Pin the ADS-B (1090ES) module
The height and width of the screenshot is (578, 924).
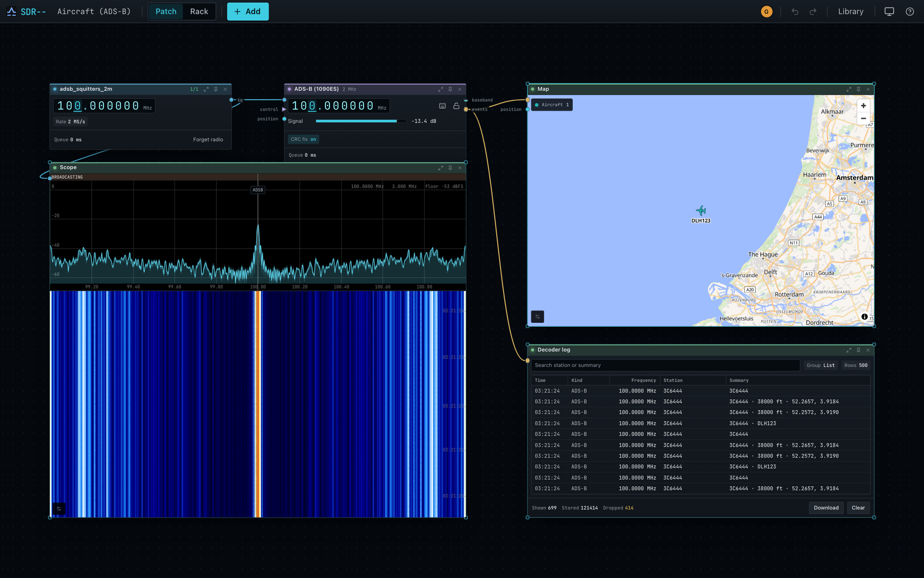[450, 89]
